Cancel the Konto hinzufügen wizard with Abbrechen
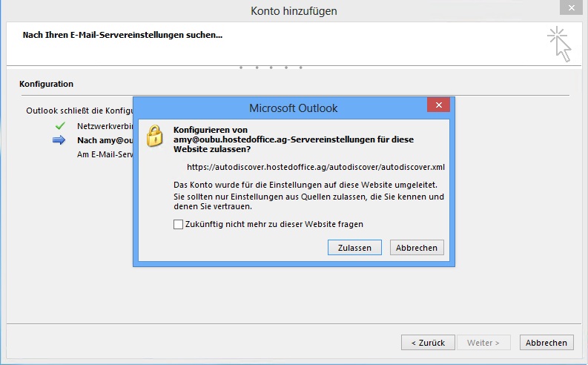This screenshot has height=365, width=588. (546, 343)
